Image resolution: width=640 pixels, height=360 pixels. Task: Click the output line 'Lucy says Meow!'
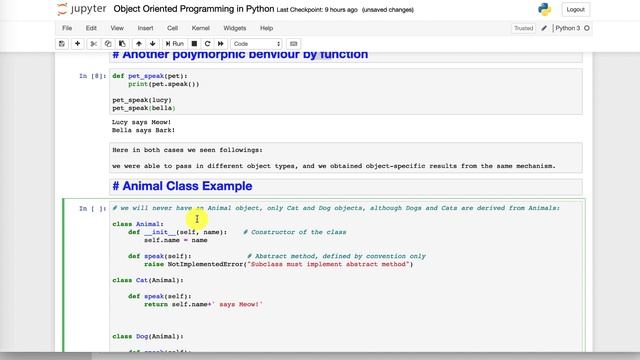[142, 122]
